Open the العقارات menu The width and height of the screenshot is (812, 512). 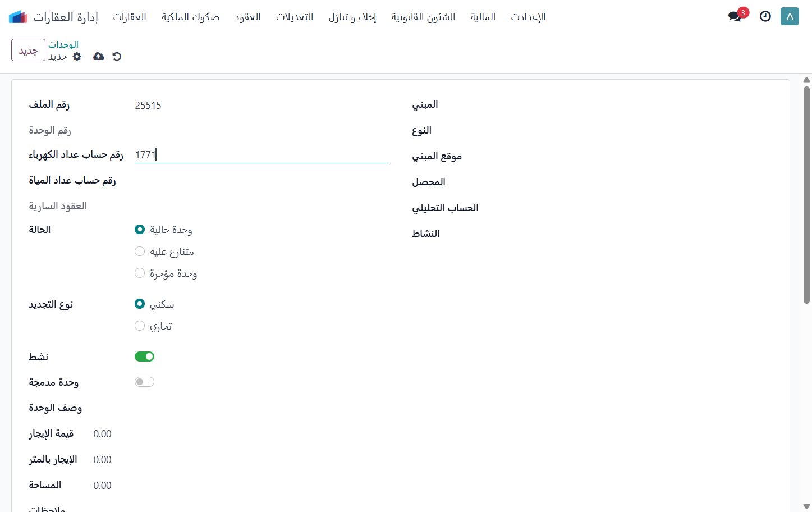click(x=130, y=17)
